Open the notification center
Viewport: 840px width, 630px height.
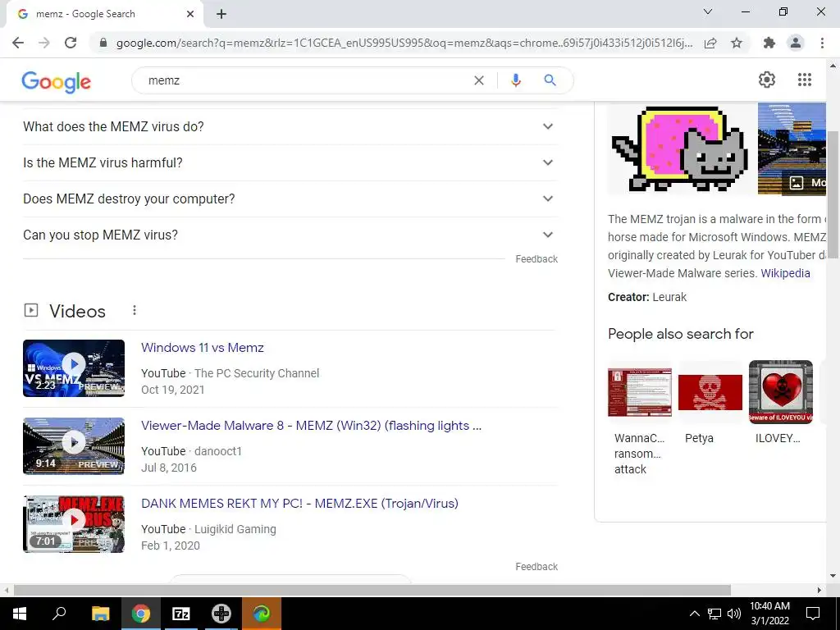coord(813,614)
